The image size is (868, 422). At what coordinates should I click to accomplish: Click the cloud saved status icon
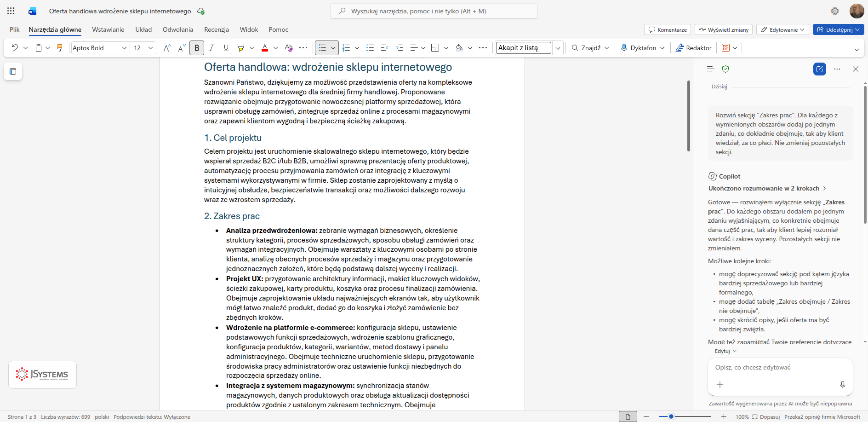coord(201,11)
